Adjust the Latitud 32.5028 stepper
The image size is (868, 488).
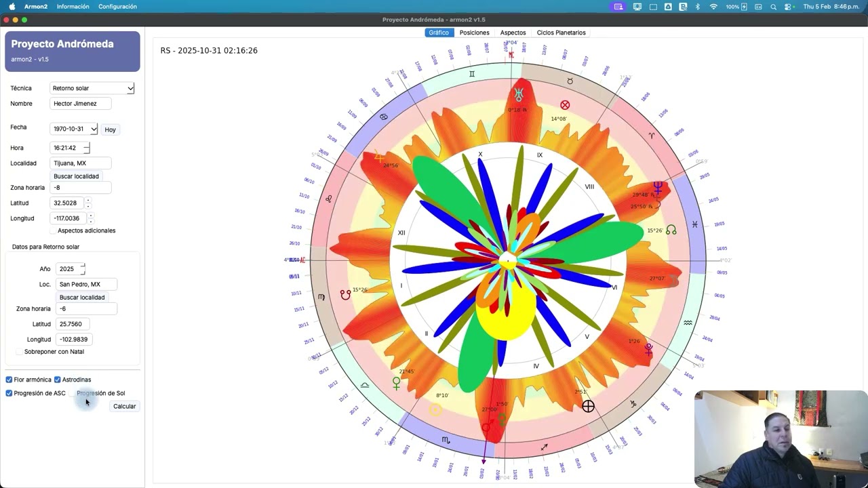coord(88,203)
